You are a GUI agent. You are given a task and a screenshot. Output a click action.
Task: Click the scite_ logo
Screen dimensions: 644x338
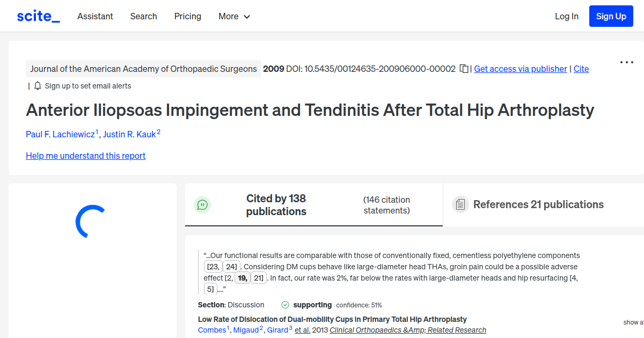[38, 16]
